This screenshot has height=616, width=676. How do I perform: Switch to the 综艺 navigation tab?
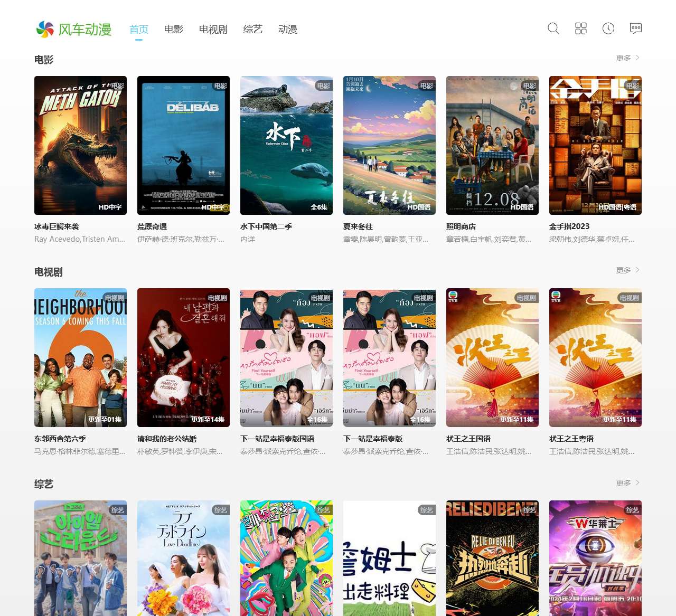click(253, 30)
